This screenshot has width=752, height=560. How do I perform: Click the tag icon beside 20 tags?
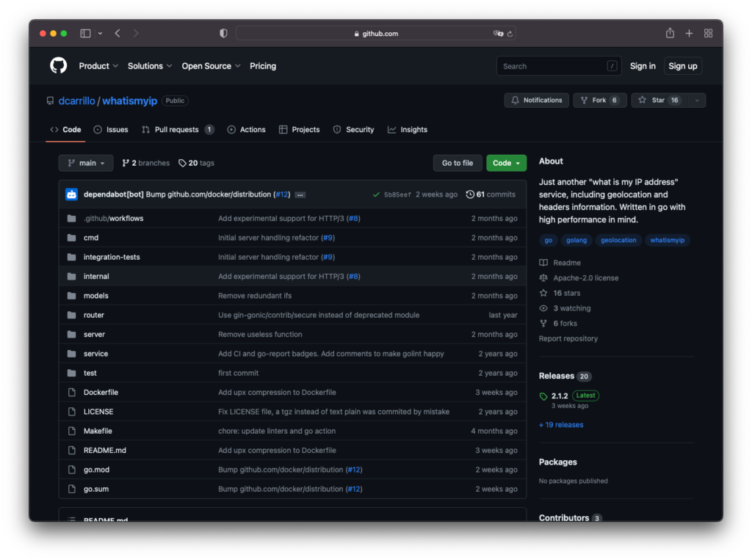[x=182, y=163]
